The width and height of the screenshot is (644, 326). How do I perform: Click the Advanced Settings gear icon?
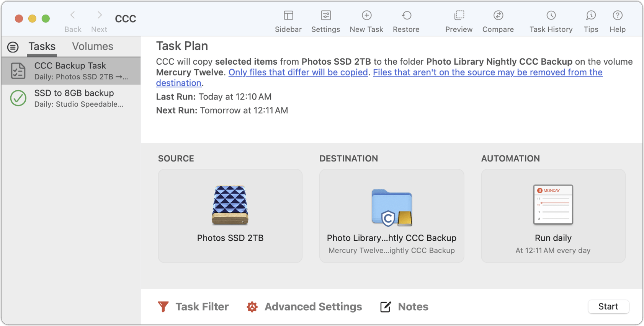[252, 307]
